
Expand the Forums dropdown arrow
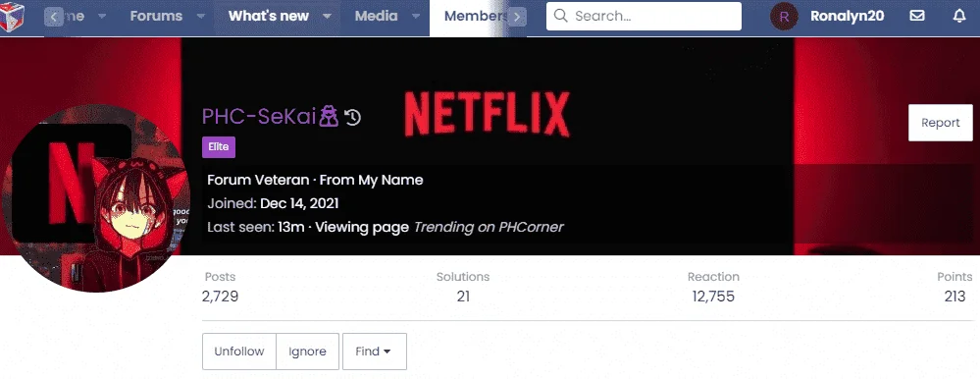pyautogui.click(x=201, y=17)
